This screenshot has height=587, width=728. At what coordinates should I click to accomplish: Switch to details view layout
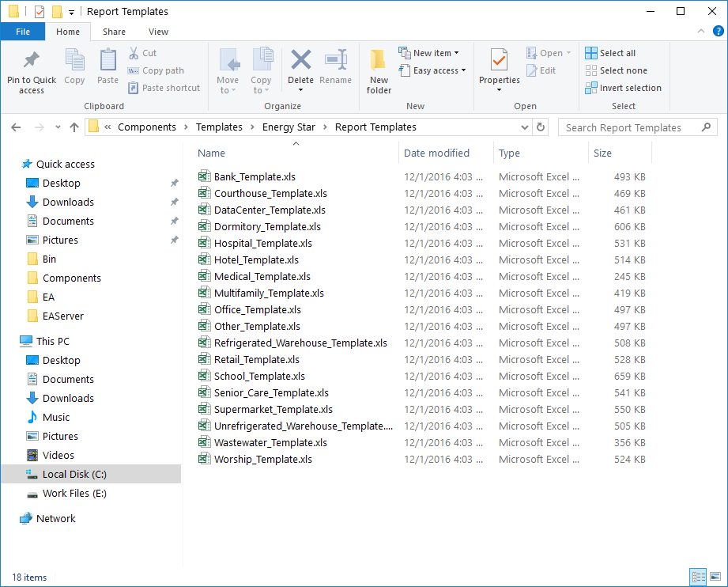698,577
